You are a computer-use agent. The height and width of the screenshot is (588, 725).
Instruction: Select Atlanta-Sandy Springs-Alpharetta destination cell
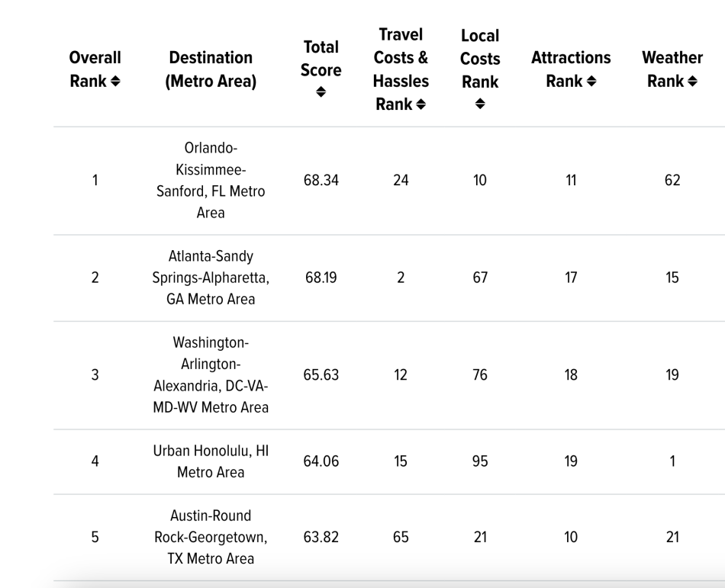pyautogui.click(x=211, y=278)
